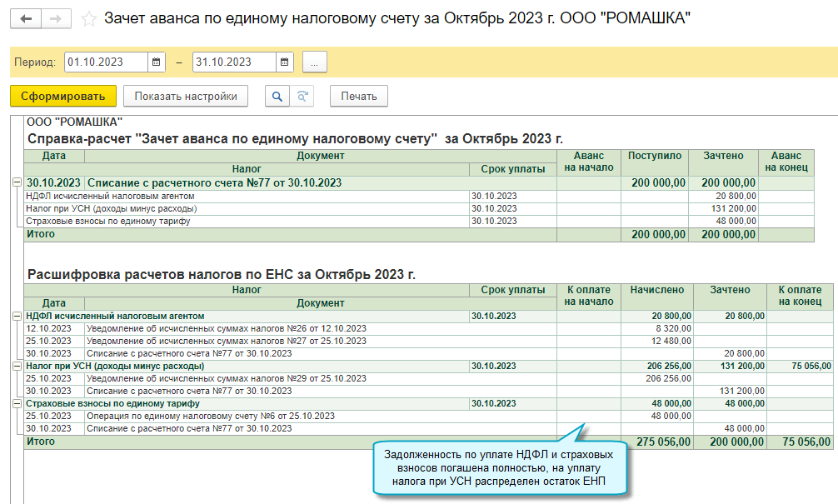Collapse group Списание с расчетного счета №77
Screen dimensions: 838x504
(17, 182)
